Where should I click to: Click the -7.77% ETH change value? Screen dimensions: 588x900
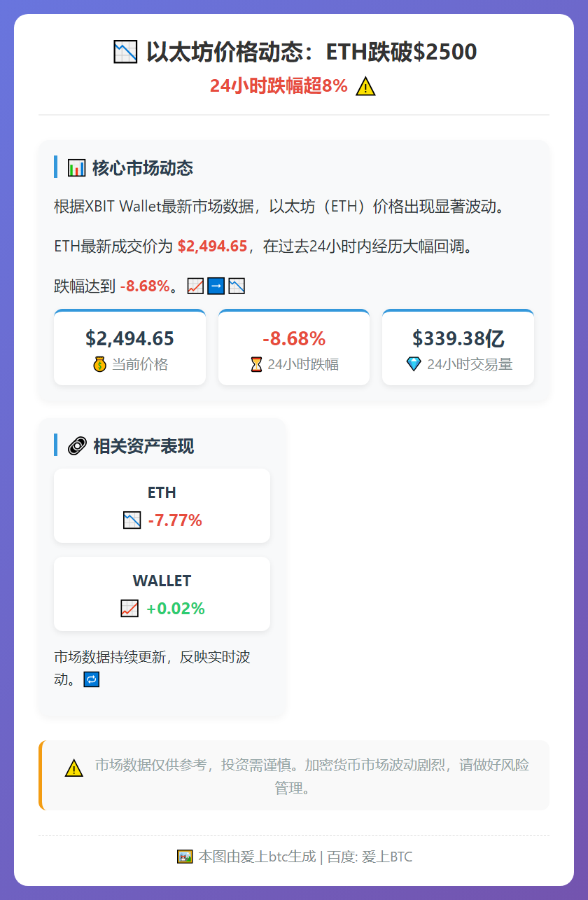coord(175,520)
